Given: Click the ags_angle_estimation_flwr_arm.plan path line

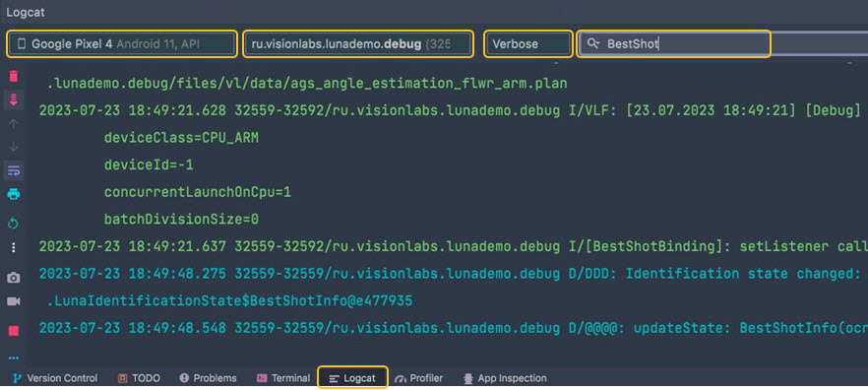Looking at the screenshot, I should pyautogui.click(x=307, y=84).
